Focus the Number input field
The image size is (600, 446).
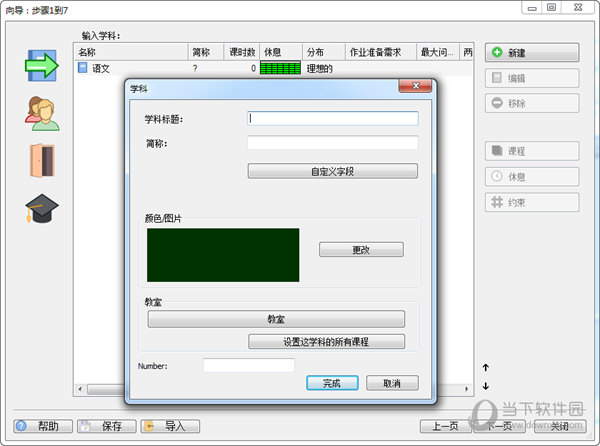click(249, 365)
